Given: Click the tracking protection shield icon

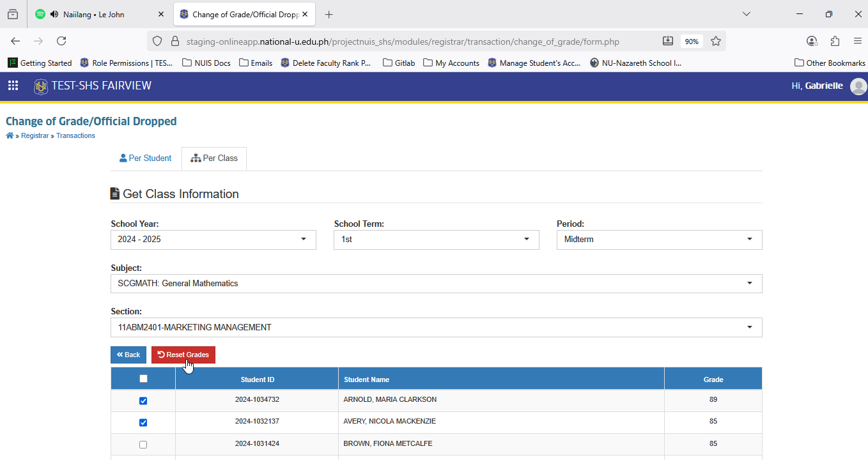Looking at the screenshot, I should (x=157, y=42).
